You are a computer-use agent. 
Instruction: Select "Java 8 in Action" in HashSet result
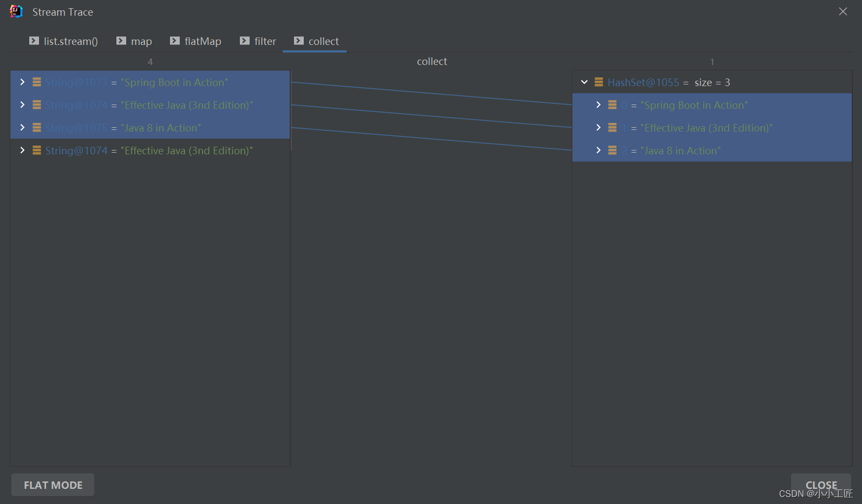pyautogui.click(x=681, y=150)
